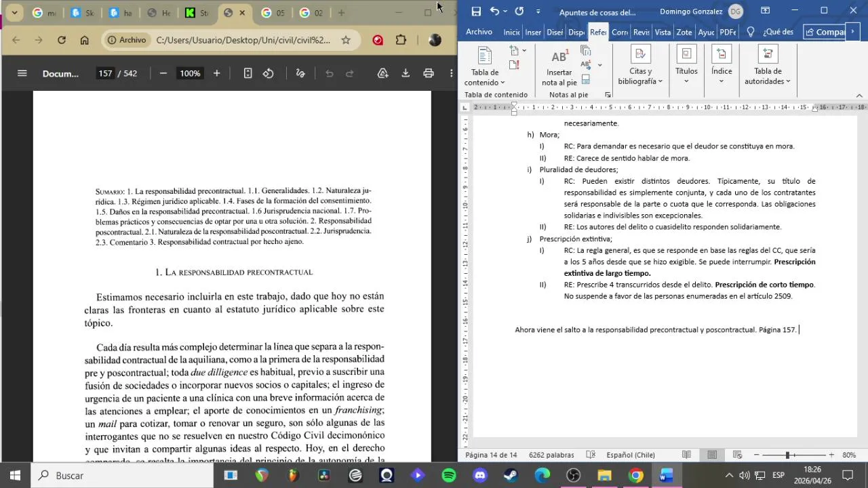Switch to the Insertar ribbon tab

[x=533, y=32]
